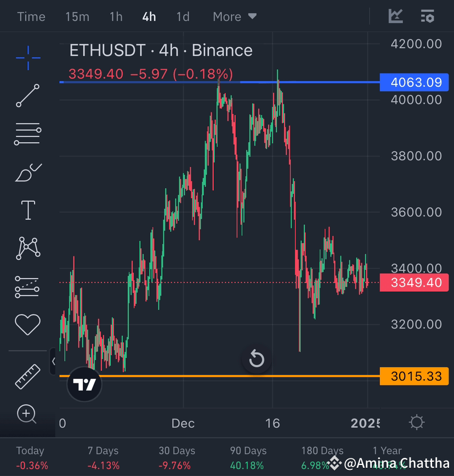
Task: Click the TradingView logo watermark
Action: [x=84, y=384]
